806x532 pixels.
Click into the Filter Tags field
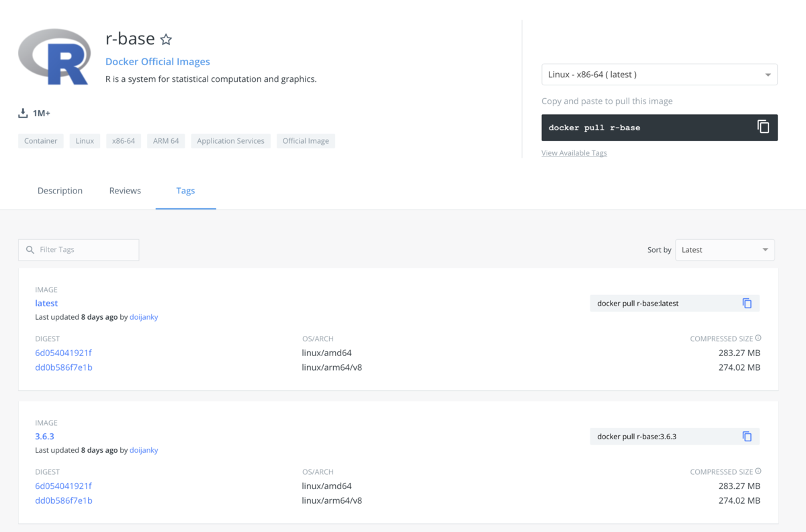(x=79, y=250)
